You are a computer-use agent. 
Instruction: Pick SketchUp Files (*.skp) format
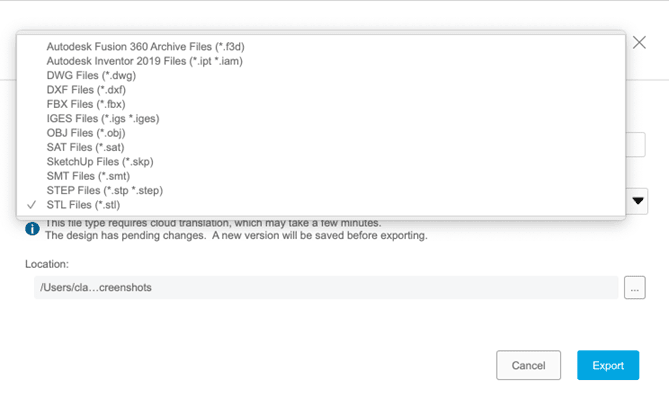[99, 162]
